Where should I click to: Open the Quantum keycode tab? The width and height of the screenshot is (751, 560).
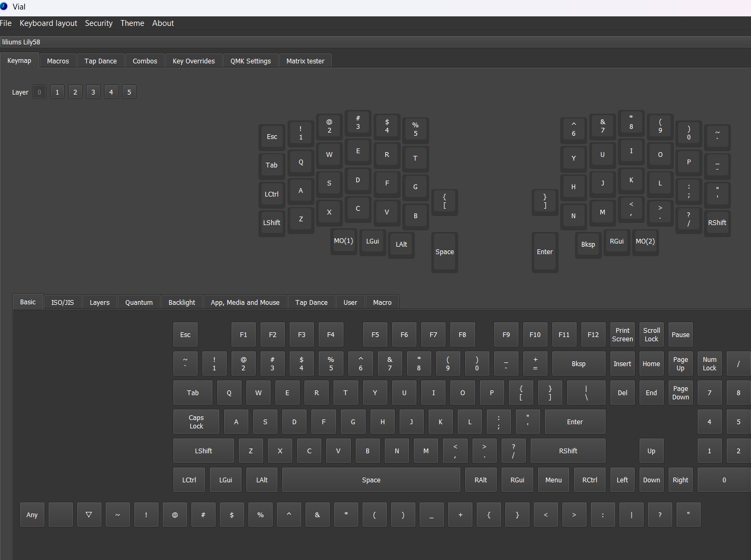pyautogui.click(x=139, y=303)
